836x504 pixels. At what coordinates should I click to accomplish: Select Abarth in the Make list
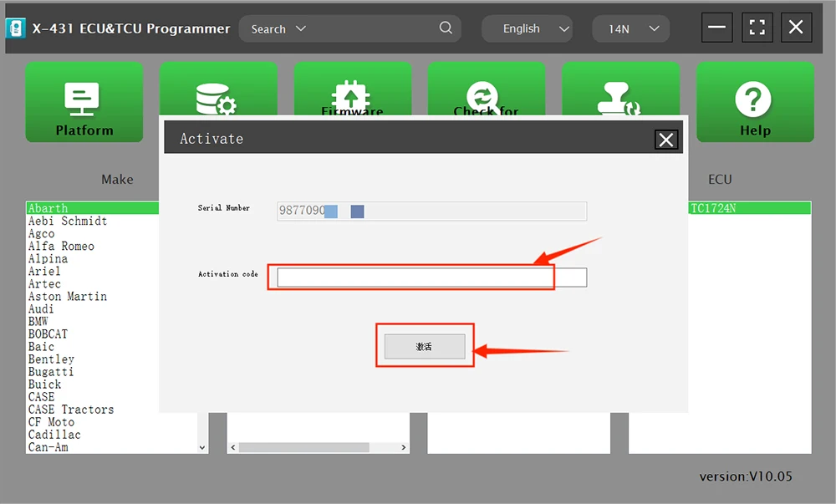click(x=48, y=208)
